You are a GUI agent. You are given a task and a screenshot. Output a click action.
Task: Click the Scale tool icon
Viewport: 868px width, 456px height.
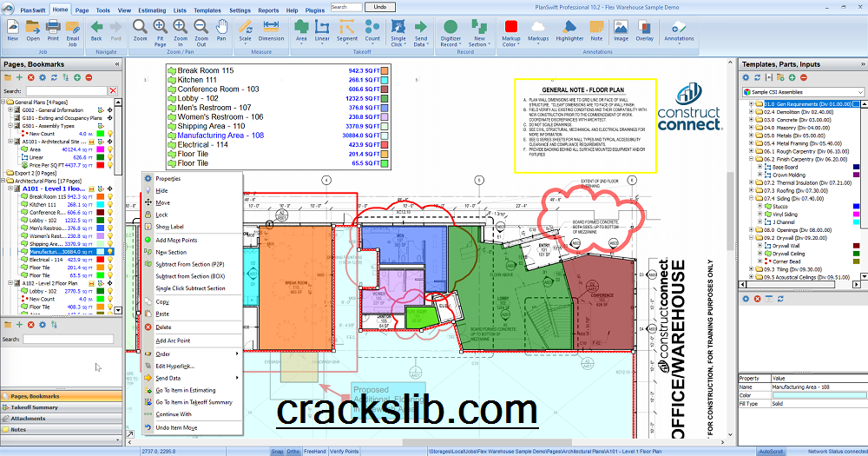point(246,26)
